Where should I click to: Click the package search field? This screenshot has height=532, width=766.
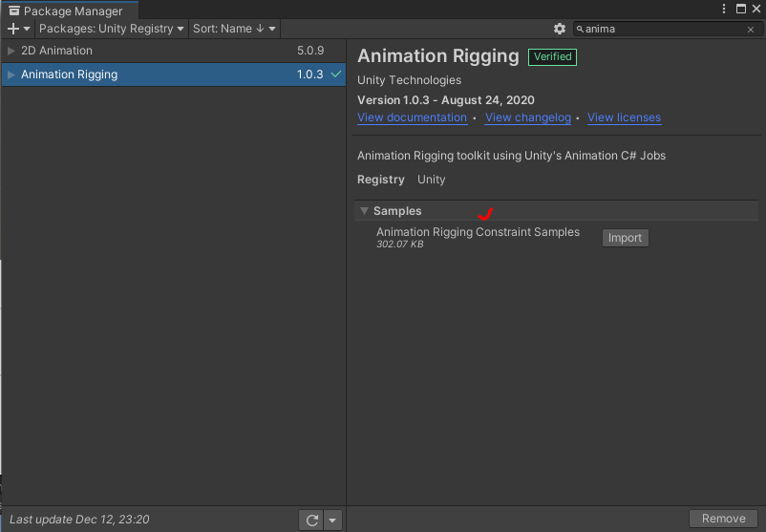tap(668, 30)
